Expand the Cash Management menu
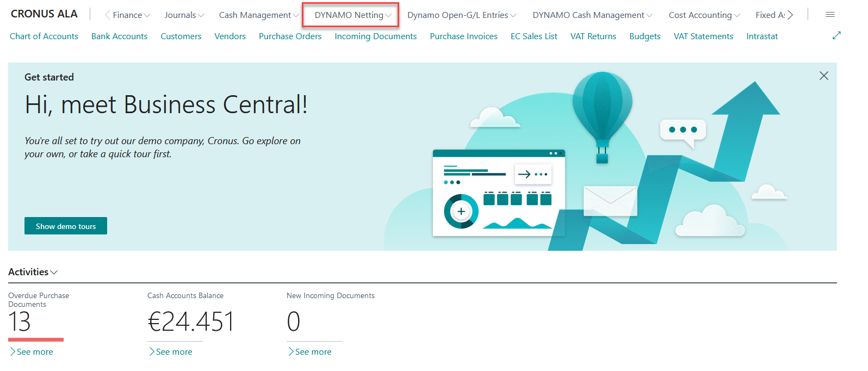 [258, 15]
